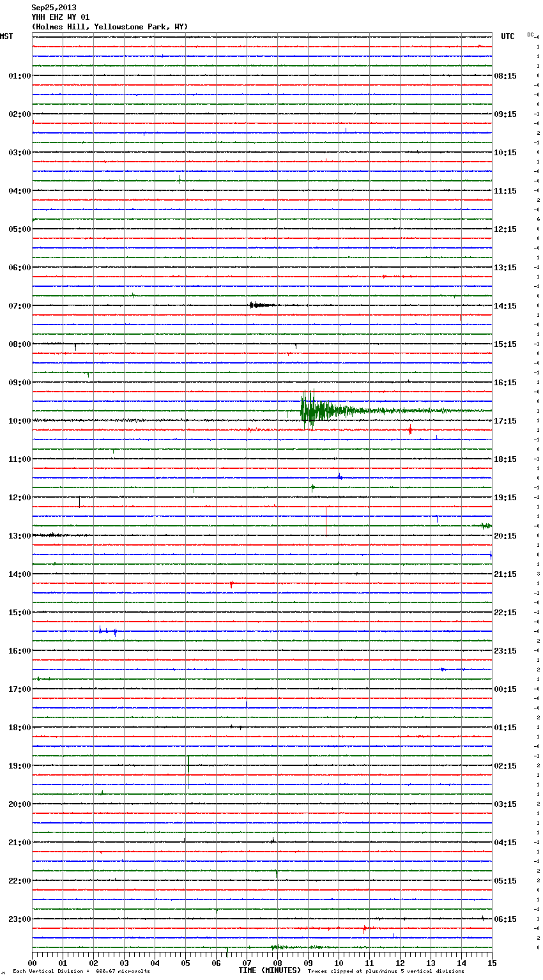Image resolution: width=543 pixels, height=980 pixels.
Task: Click the red event spike after 10:00 near minute 12
Action: pyautogui.click(x=410, y=430)
